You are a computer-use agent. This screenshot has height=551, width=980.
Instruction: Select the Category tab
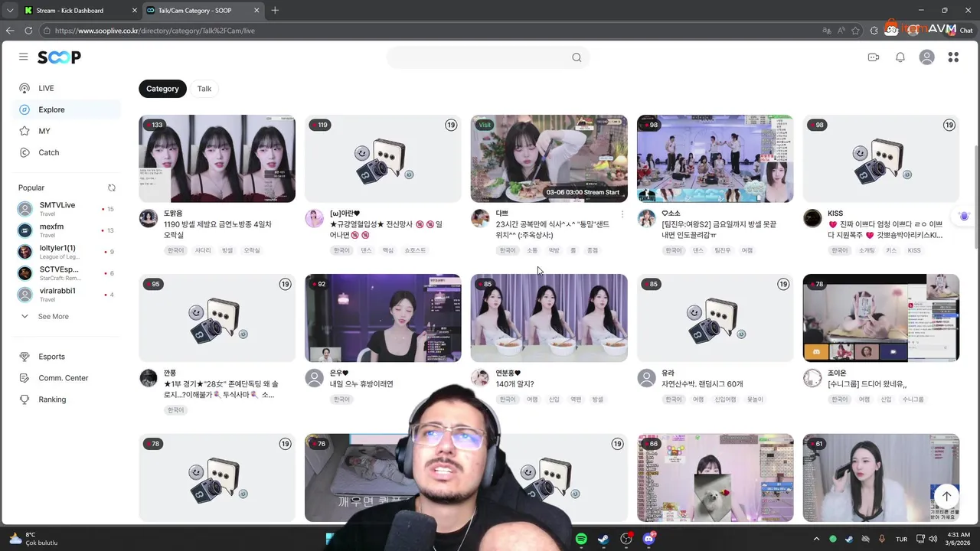(x=162, y=89)
